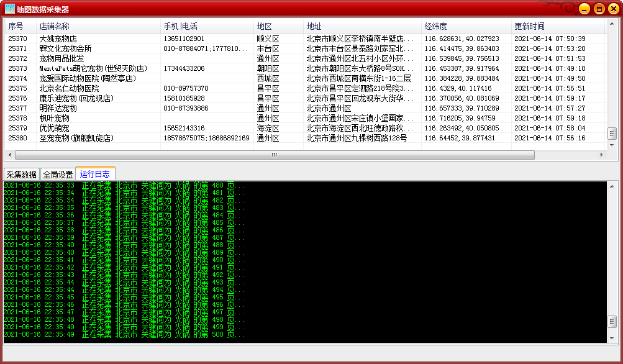Select the 运行日志 tab
623x364 pixels.
tap(95, 175)
